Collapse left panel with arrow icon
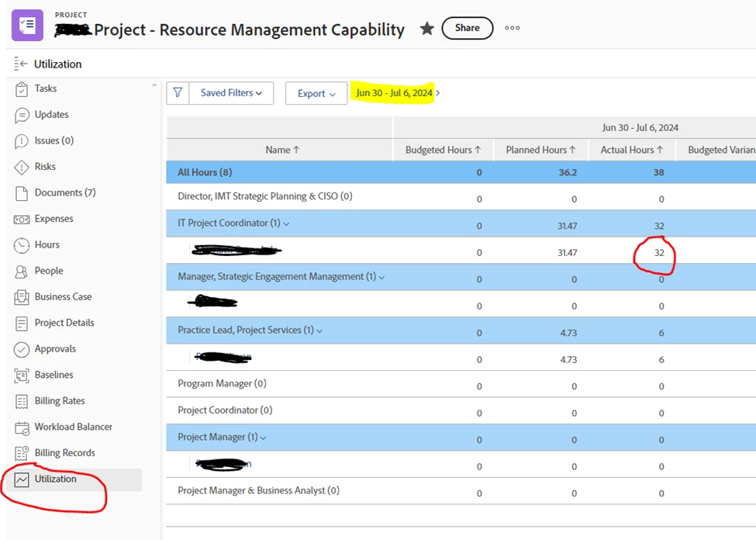Screen dimensions: 756x540 pyautogui.click(x=21, y=64)
